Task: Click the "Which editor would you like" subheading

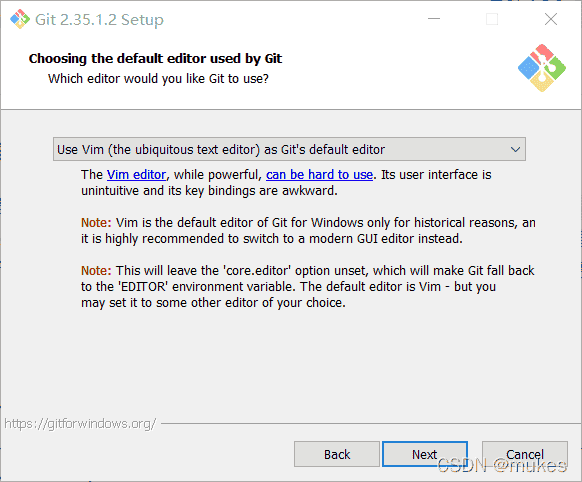Action: 158,79
